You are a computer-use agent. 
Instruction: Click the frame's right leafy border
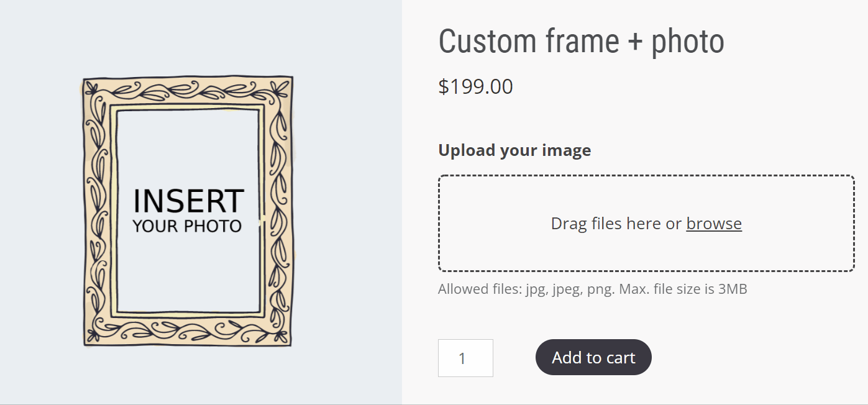278,211
